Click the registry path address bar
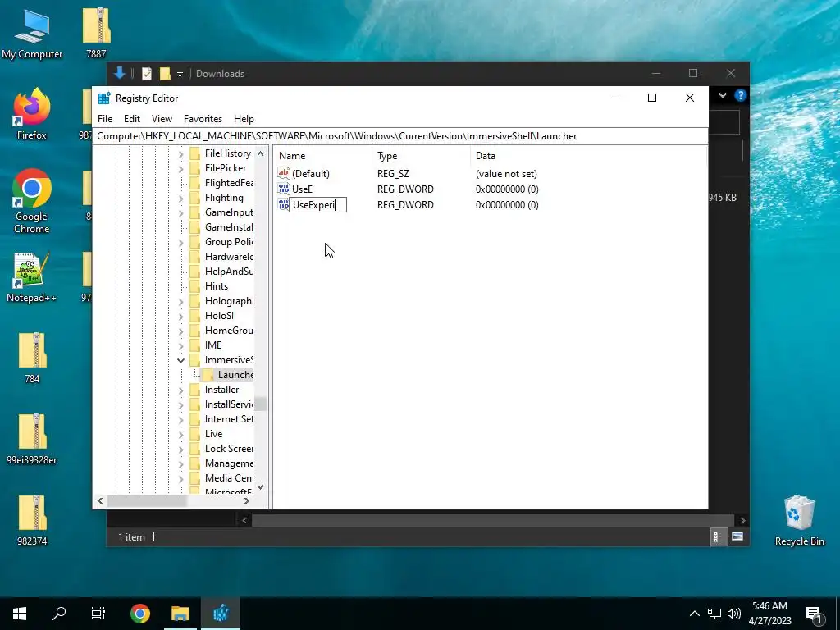 click(400, 136)
